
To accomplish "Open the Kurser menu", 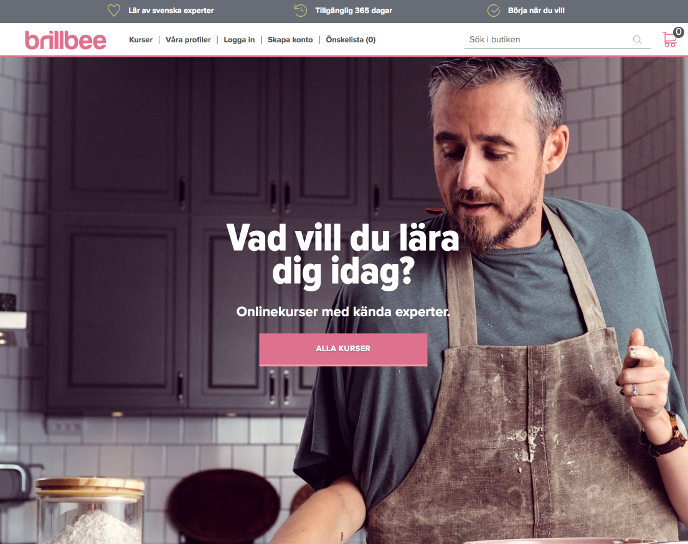I will point(141,39).
